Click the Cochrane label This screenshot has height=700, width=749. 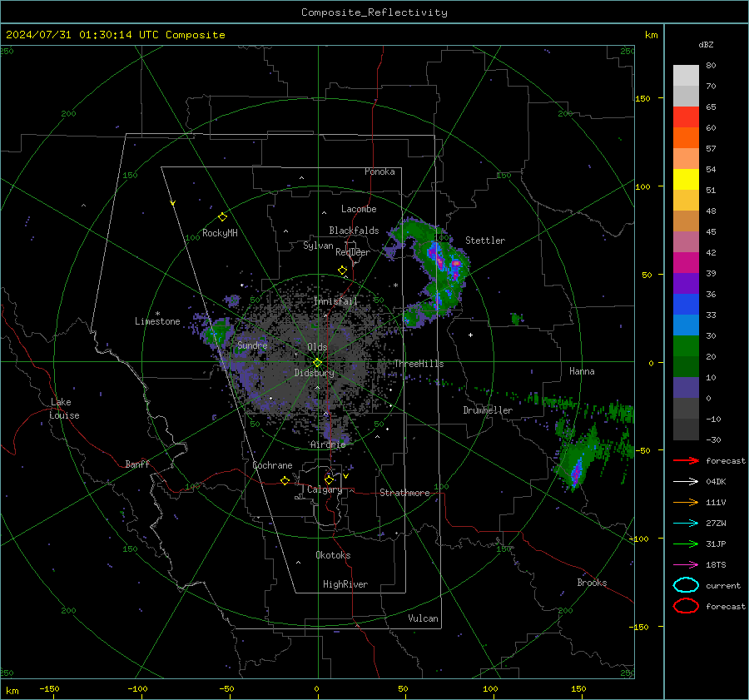[272, 465]
